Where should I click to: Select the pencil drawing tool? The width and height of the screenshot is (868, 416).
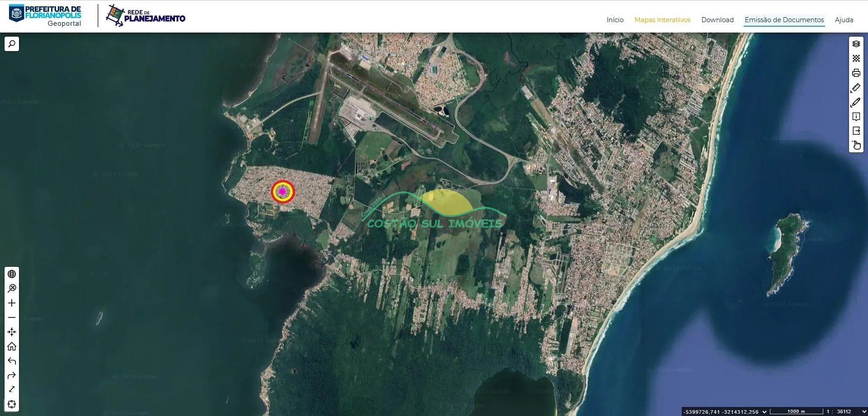[x=856, y=102]
